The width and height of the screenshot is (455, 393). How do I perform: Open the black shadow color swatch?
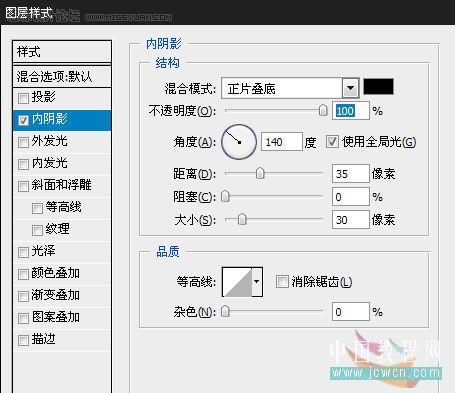click(378, 86)
